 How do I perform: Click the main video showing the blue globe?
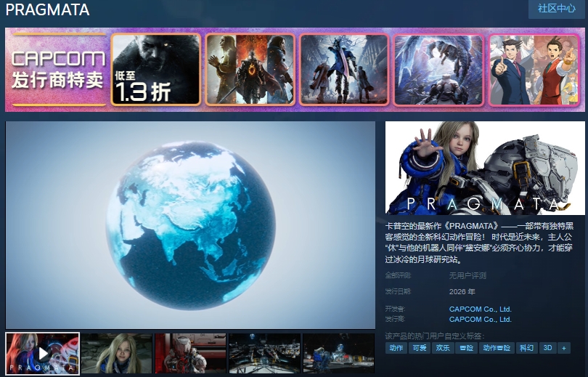(x=190, y=224)
